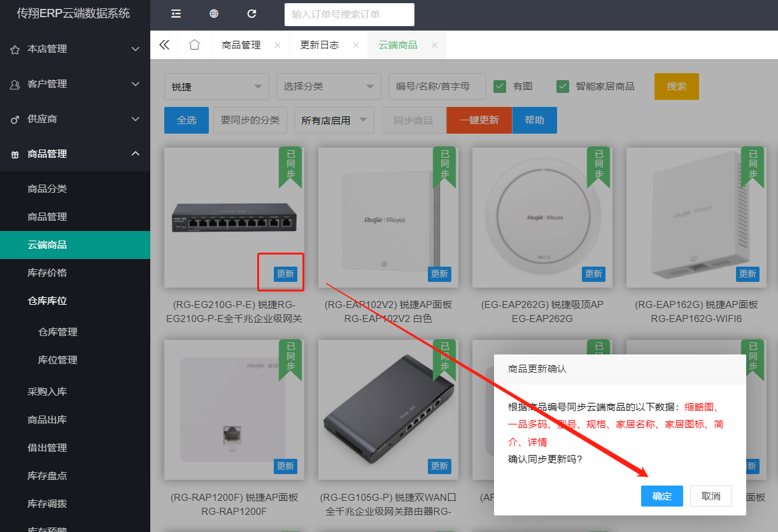Open 商品分类 in the sidebar

pos(75,189)
